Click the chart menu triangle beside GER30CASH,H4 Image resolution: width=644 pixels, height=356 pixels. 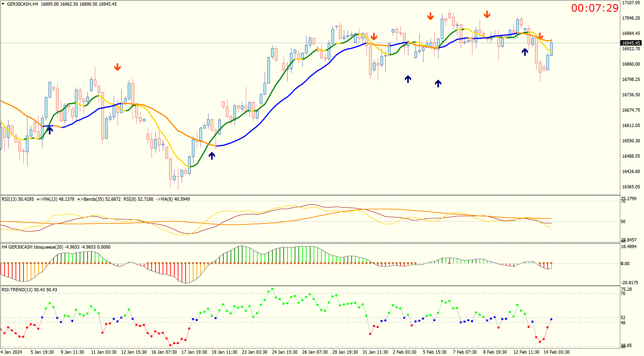pos(3,4)
